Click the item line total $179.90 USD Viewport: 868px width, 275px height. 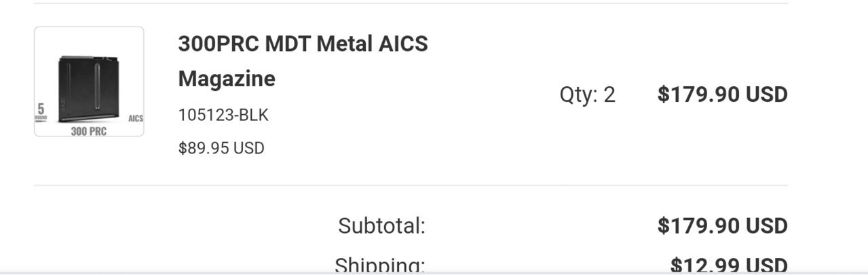pyautogui.click(x=723, y=94)
